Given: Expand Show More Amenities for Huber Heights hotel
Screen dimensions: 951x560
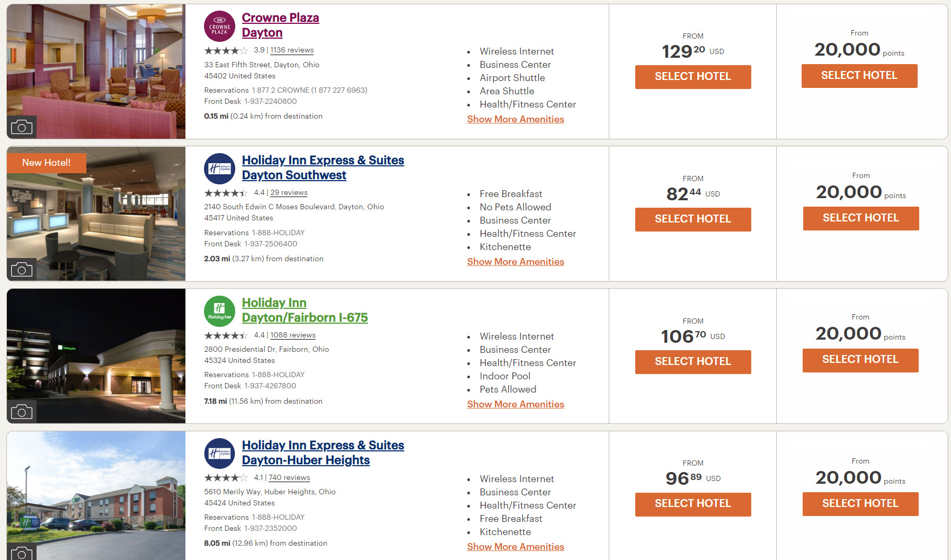Looking at the screenshot, I should click(516, 547).
